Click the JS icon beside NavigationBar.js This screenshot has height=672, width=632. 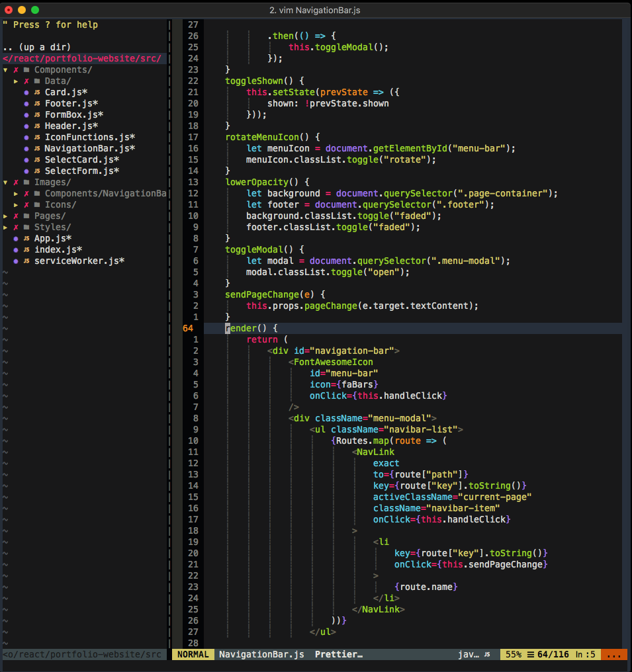coord(37,148)
